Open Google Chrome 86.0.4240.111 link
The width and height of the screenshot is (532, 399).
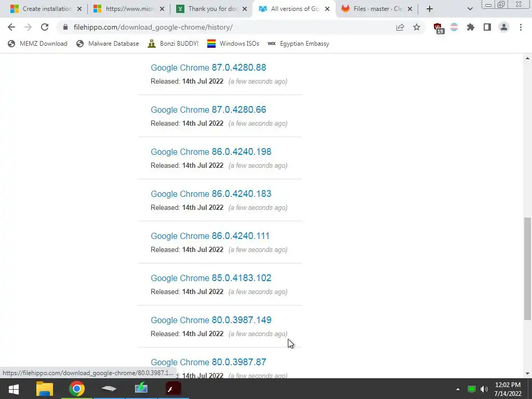pyautogui.click(x=210, y=236)
